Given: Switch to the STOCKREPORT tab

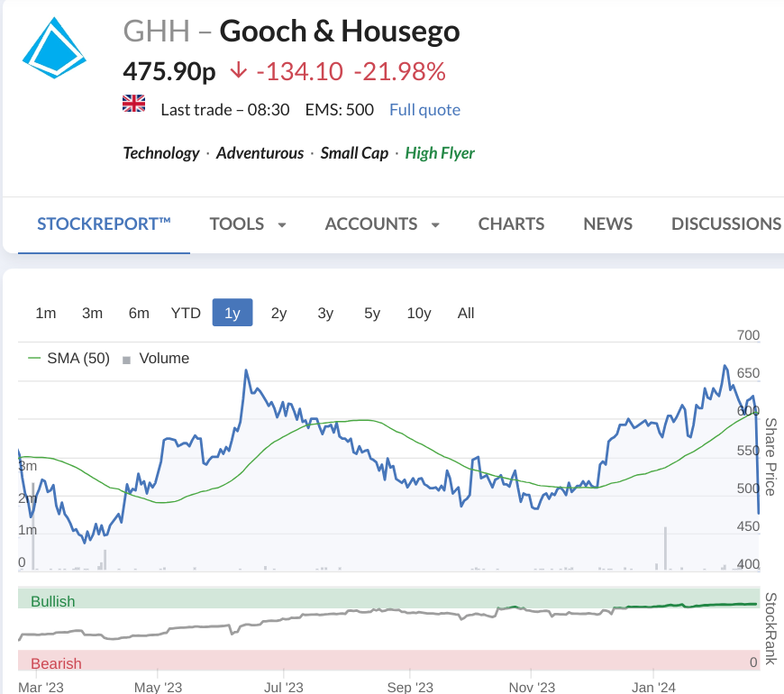Looking at the screenshot, I should (104, 224).
